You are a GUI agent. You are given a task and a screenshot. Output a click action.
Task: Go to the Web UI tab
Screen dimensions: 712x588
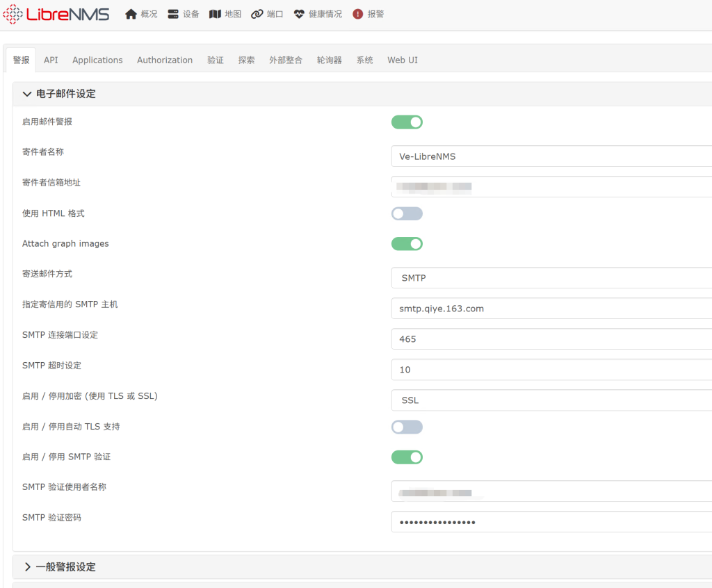[403, 60]
